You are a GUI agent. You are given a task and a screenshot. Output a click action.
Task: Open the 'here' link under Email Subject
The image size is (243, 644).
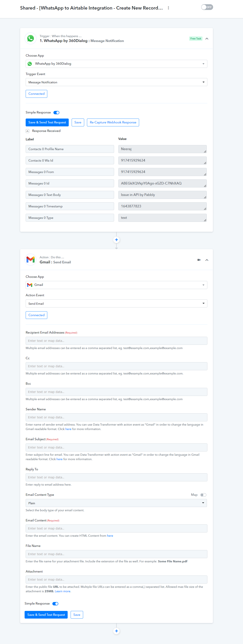point(59,459)
